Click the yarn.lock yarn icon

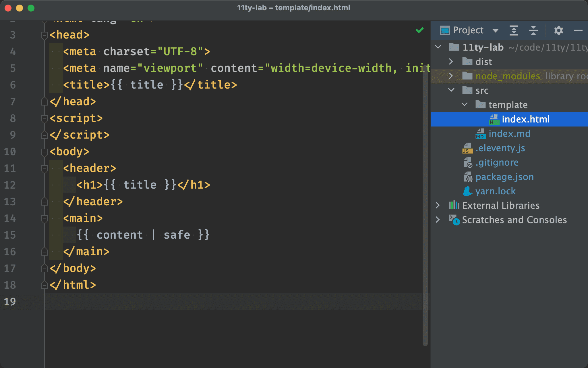click(468, 191)
